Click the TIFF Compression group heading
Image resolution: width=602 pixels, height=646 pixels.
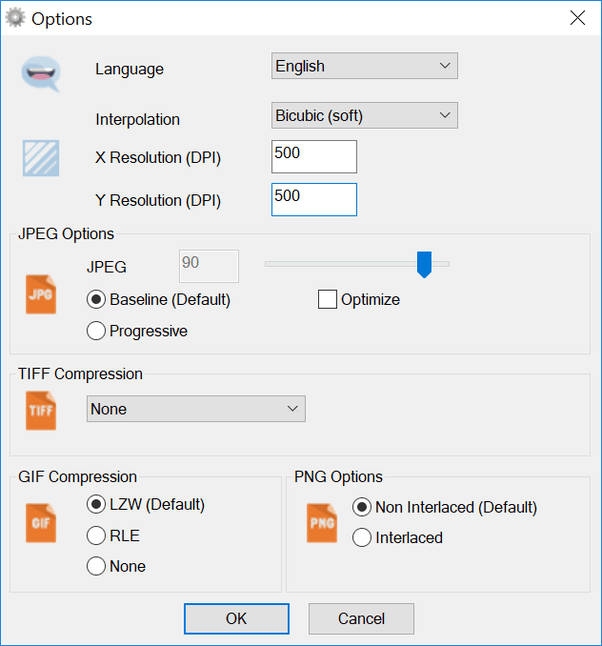click(x=80, y=374)
